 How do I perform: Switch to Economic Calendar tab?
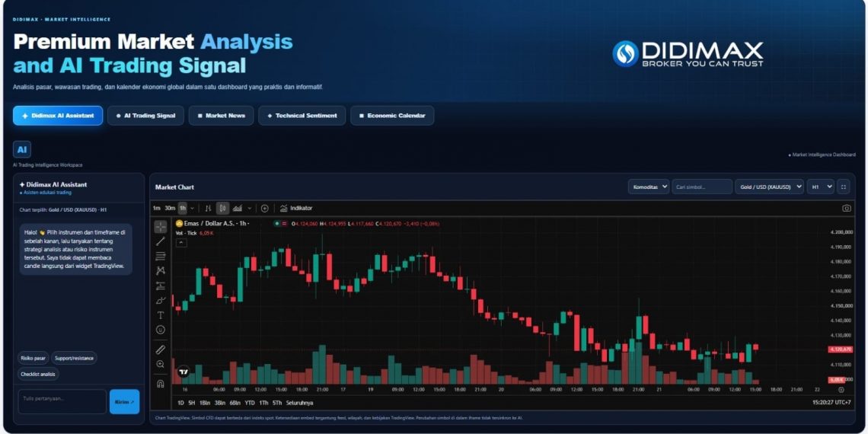[392, 116]
